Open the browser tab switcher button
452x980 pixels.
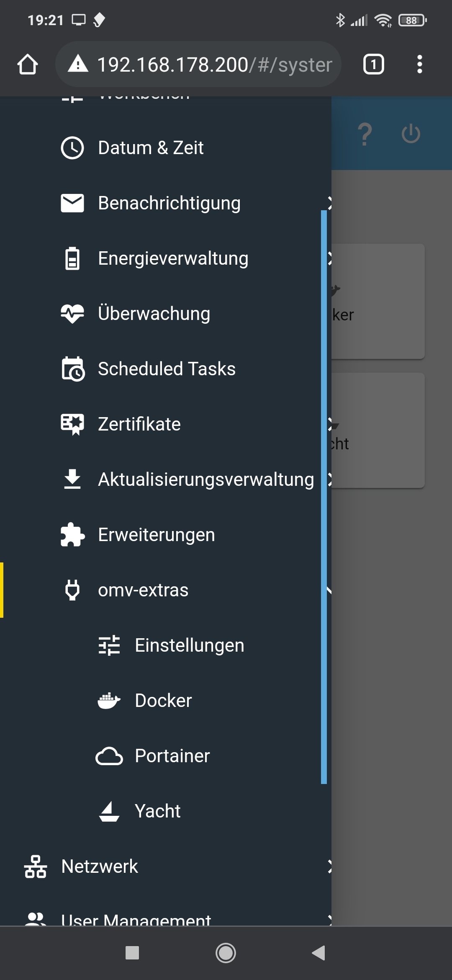click(374, 64)
